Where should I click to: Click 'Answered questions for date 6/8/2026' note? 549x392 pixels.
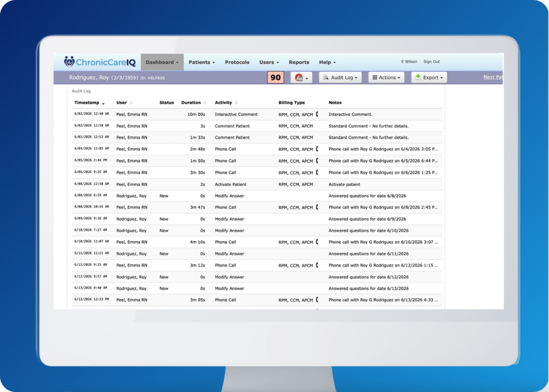tap(367, 196)
